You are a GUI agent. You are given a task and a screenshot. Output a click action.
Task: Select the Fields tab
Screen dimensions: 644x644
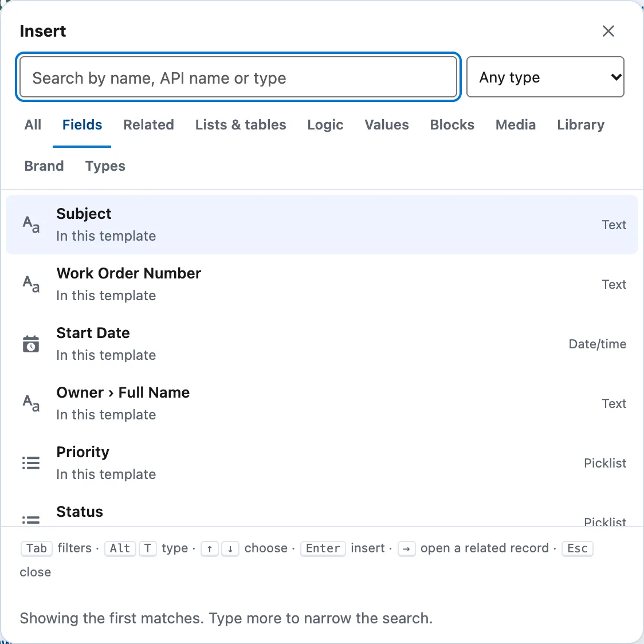click(82, 124)
